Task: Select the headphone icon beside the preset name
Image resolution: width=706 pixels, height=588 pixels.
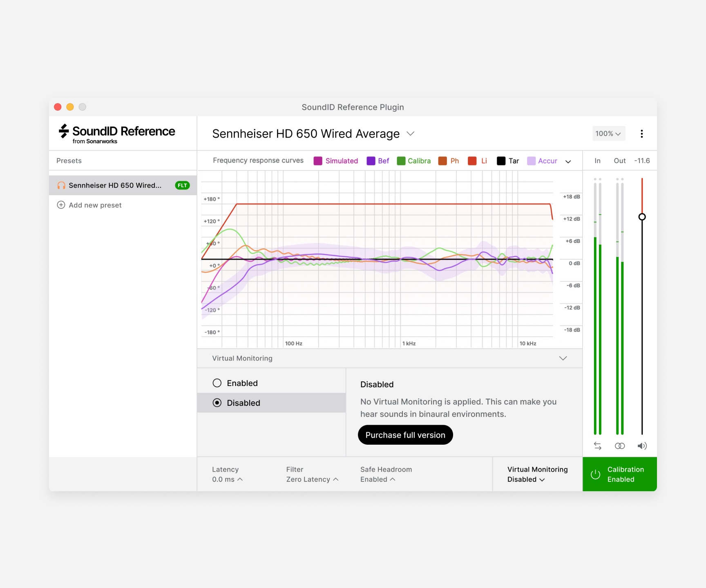Action: tap(60, 185)
